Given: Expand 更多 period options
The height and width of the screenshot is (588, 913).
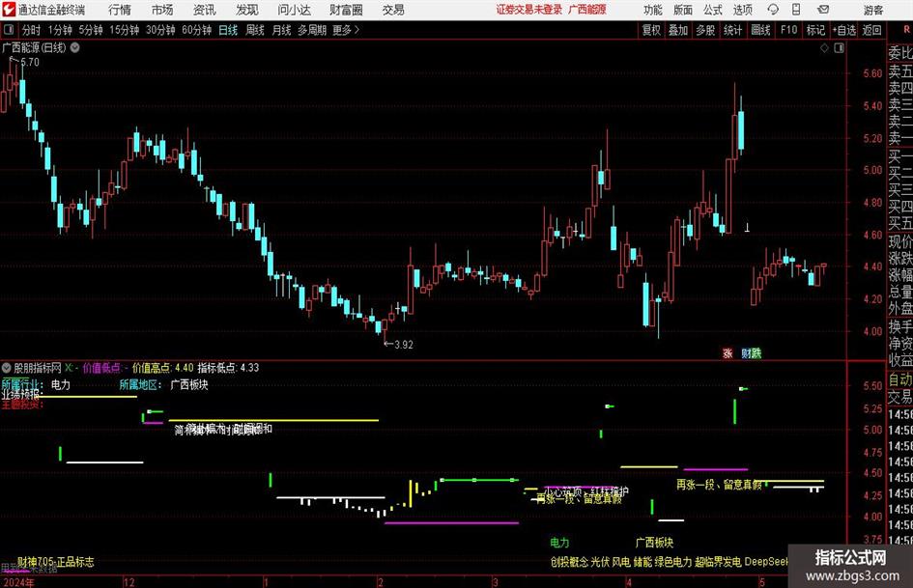Looking at the screenshot, I should pos(346,30).
